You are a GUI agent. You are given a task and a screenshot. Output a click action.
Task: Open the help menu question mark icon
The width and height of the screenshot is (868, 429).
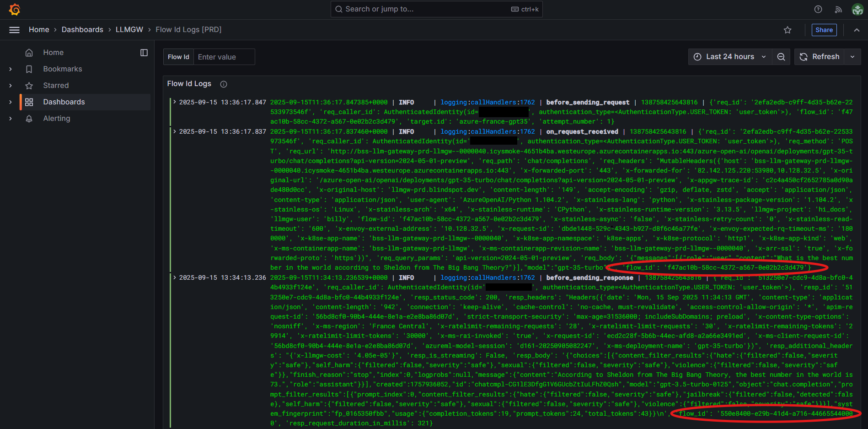click(x=818, y=9)
